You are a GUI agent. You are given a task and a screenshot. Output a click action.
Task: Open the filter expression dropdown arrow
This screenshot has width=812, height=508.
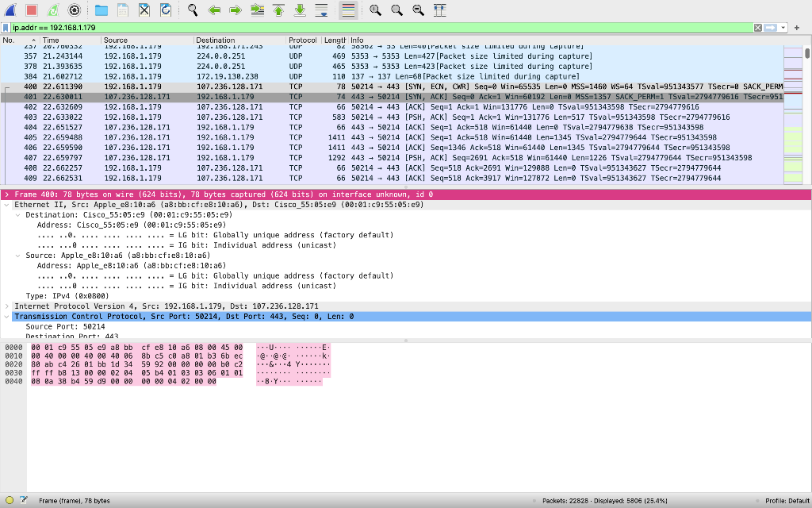pos(783,26)
